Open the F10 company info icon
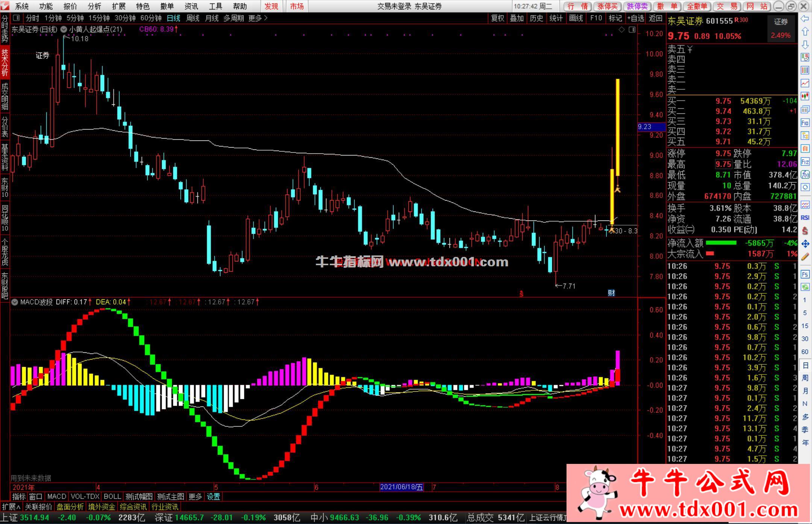 [x=805, y=122]
